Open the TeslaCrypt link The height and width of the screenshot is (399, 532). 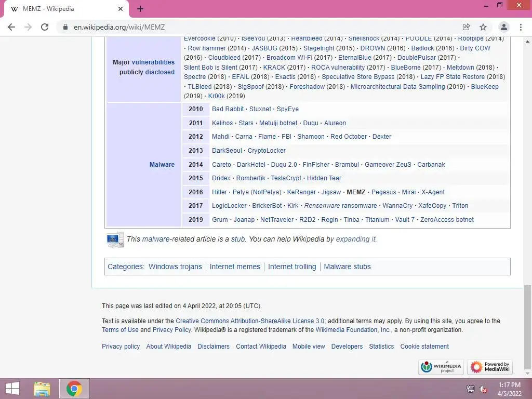(286, 178)
